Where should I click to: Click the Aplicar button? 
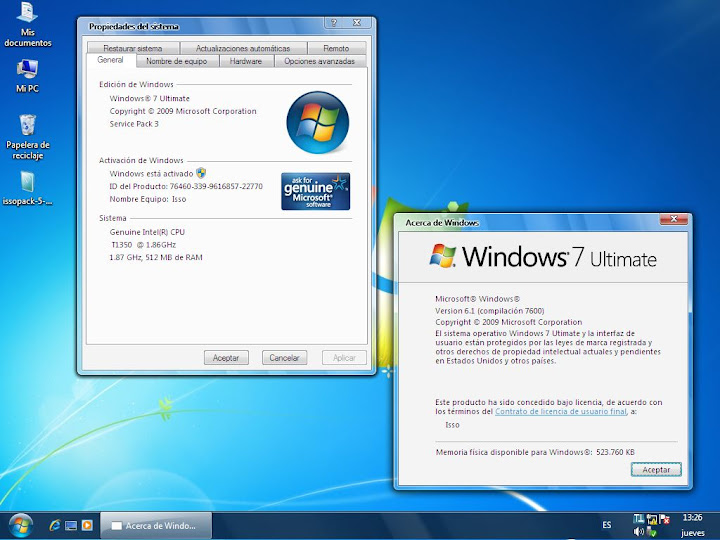point(344,358)
